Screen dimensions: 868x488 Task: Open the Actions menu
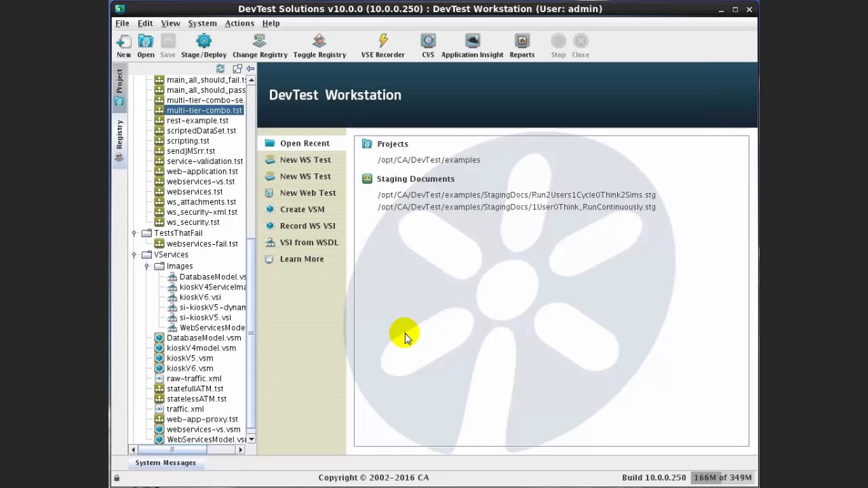[x=239, y=23]
